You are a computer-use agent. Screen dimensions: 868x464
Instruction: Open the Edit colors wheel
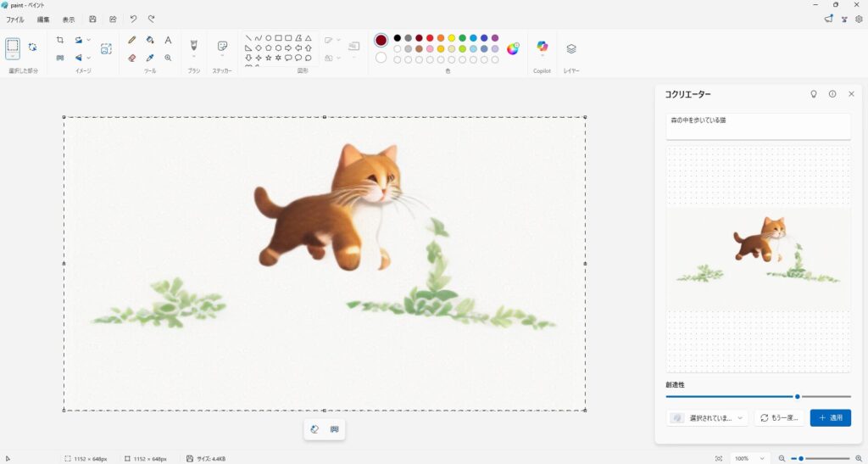click(x=513, y=49)
